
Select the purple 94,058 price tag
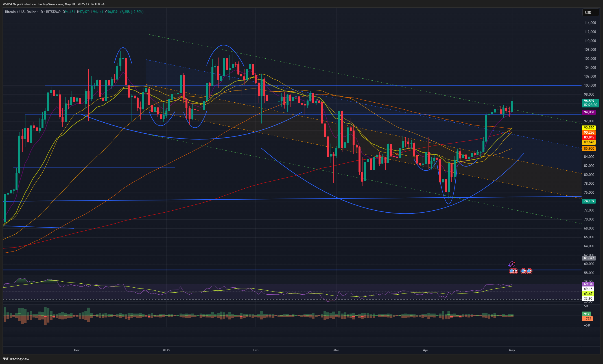pos(589,112)
